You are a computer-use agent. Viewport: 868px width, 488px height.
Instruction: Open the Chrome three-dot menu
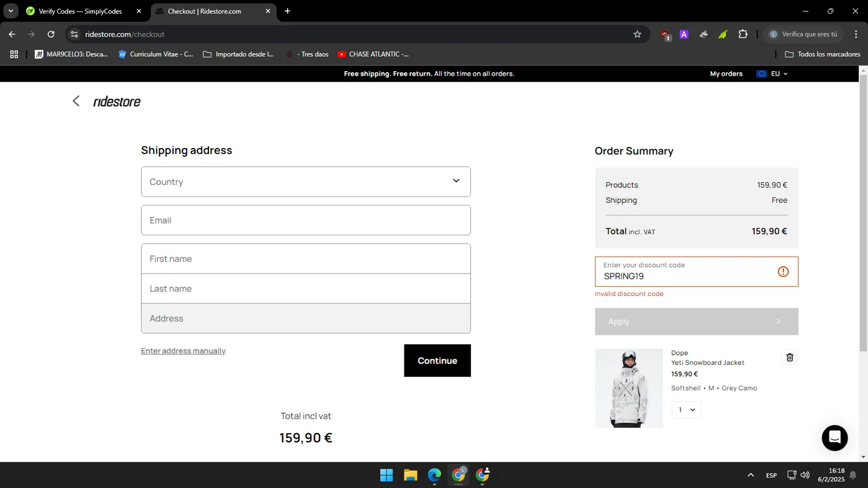(856, 34)
